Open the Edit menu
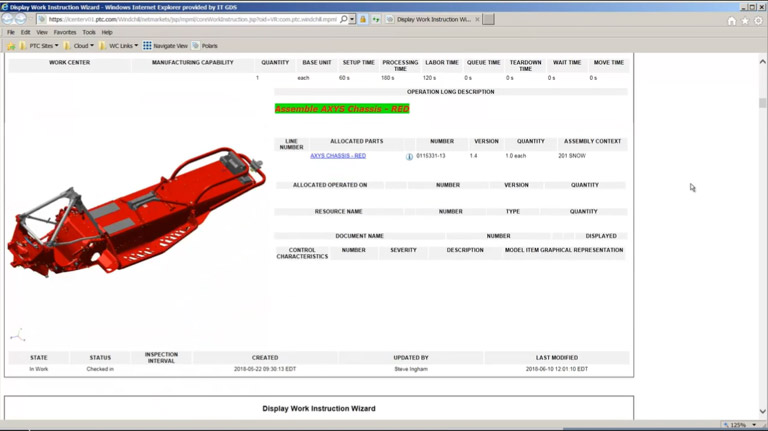The width and height of the screenshot is (768, 431). (x=25, y=32)
